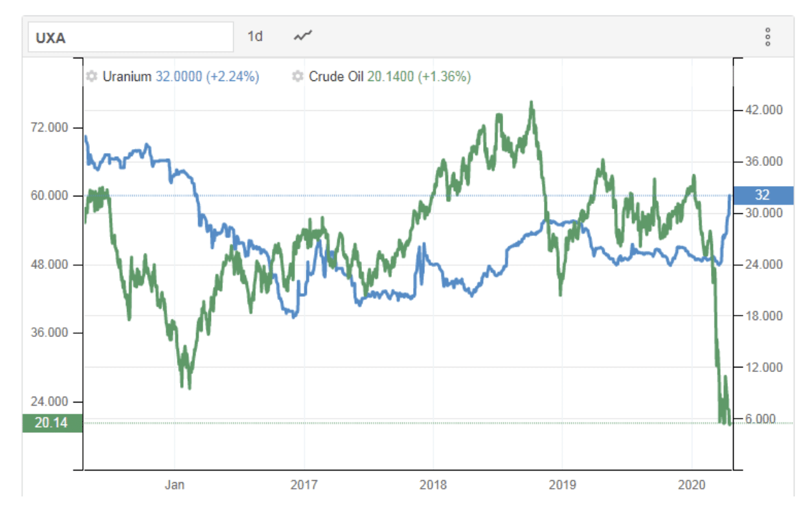Open the 1d interval selector

(x=255, y=36)
